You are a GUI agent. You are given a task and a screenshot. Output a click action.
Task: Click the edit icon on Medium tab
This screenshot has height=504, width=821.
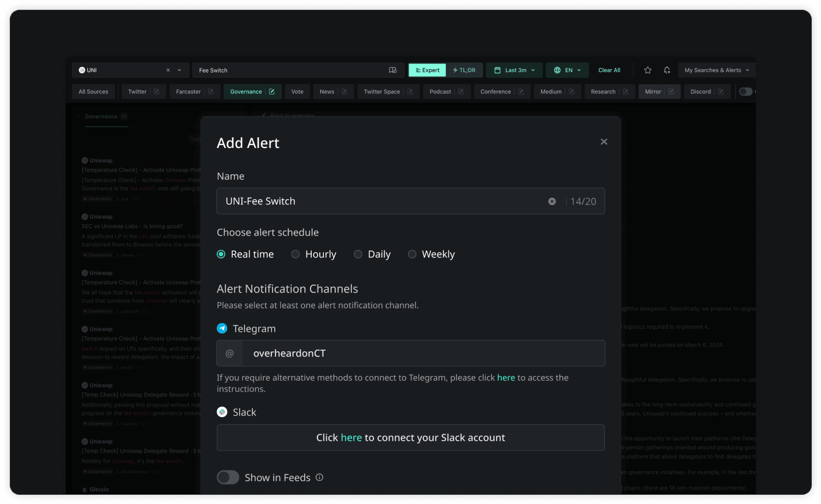tap(572, 92)
